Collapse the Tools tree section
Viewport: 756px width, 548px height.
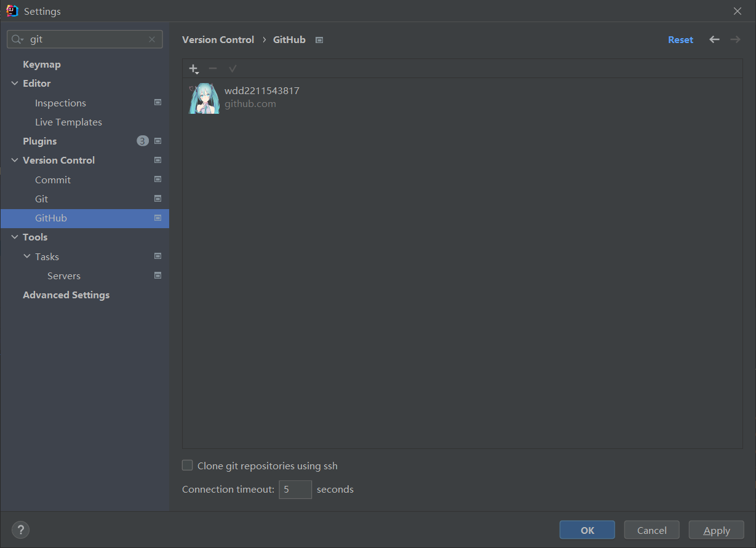coord(15,237)
